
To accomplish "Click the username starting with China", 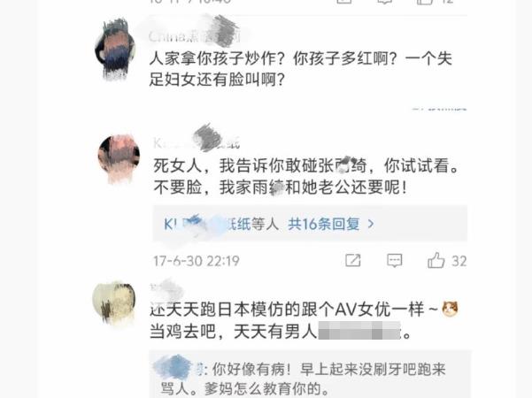I will pos(194,36).
